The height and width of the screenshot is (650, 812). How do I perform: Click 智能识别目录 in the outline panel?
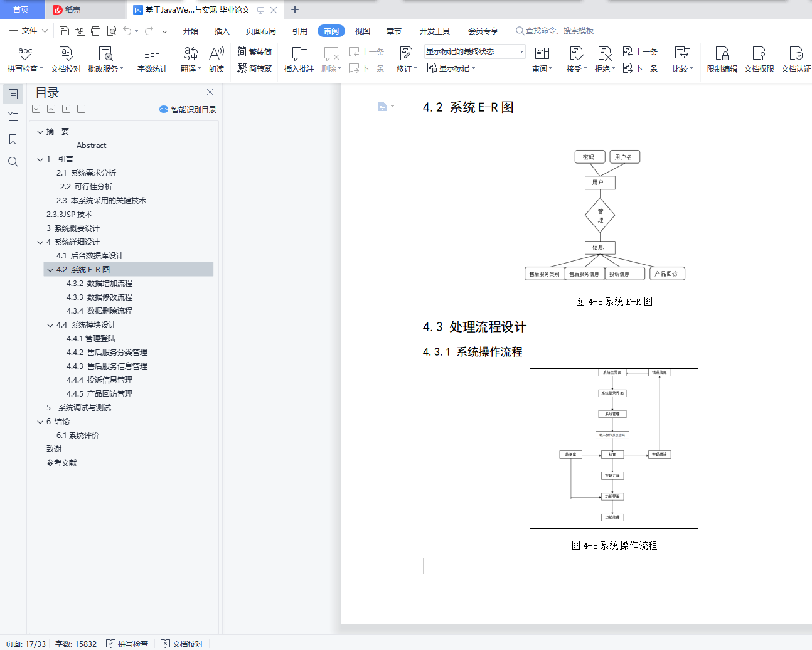pyautogui.click(x=188, y=109)
